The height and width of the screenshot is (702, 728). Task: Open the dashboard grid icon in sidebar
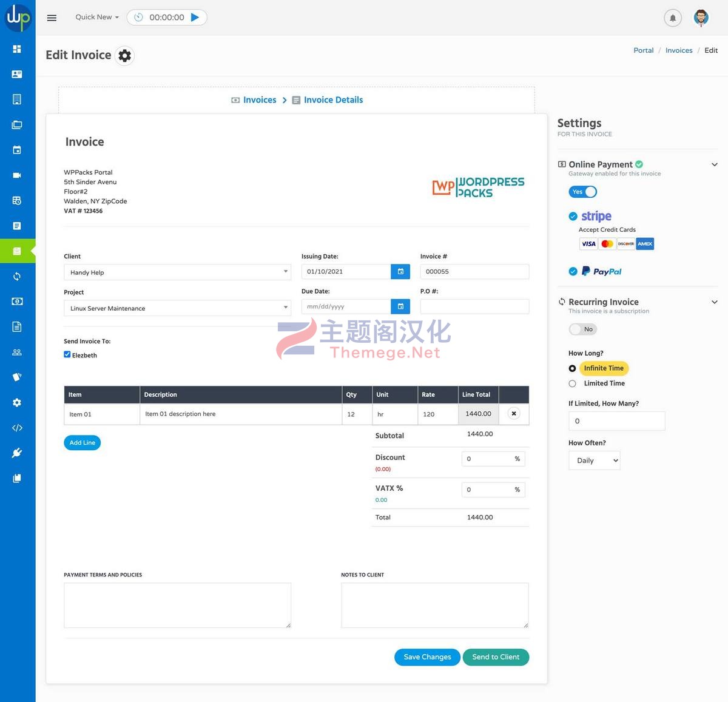[x=17, y=49]
